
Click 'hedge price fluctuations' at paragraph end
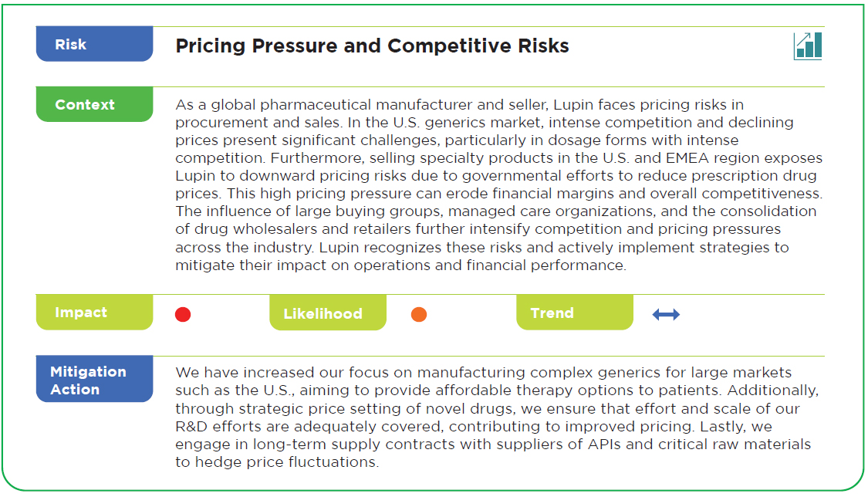point(285,462)
